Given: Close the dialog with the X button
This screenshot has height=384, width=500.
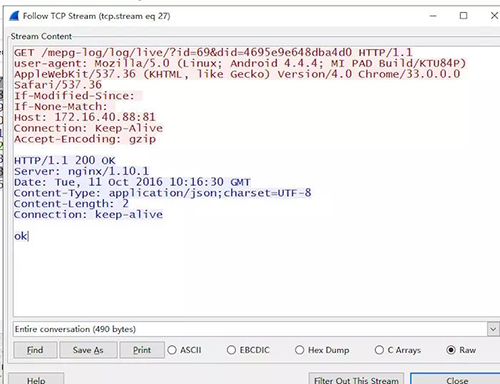Looking at the screenshot, I should [x=494, y=16].
